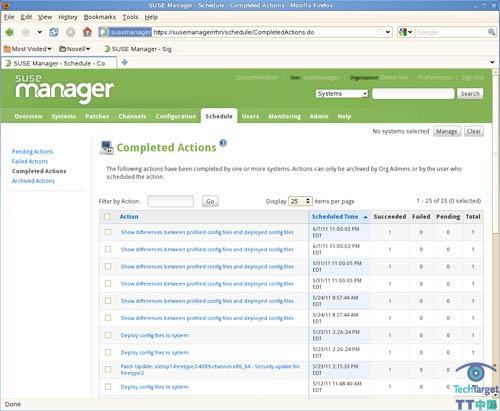
Task: Switch to the Admin navigation tab
Action: pos(319,116)
